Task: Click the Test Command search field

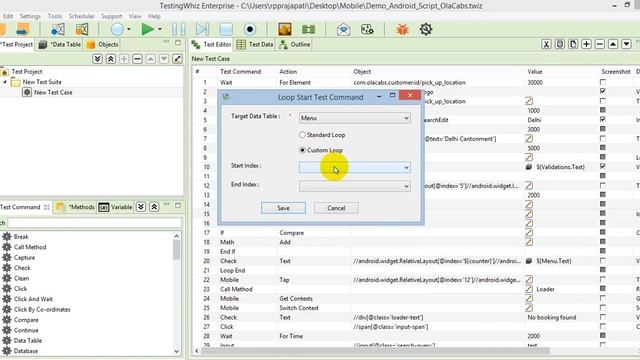Action: (94, 223)
